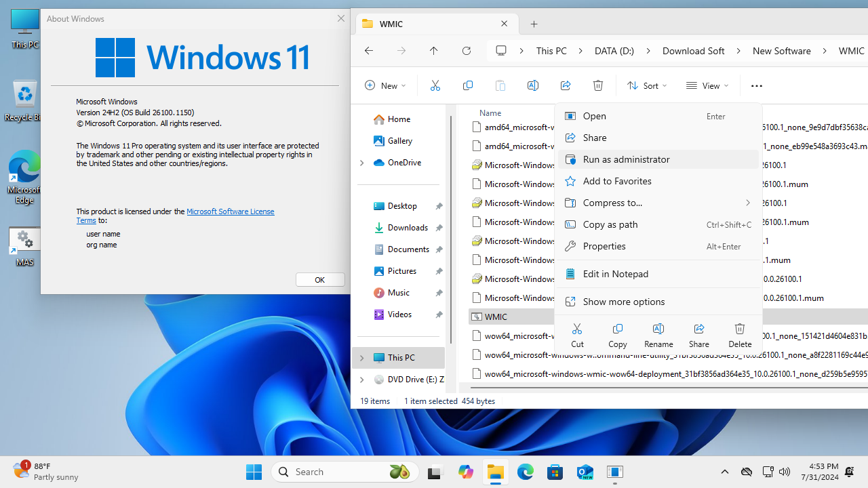Click the file list horizontal scrollbar
The width and height of the screenshot is (868, 488).
pos(668,388)
